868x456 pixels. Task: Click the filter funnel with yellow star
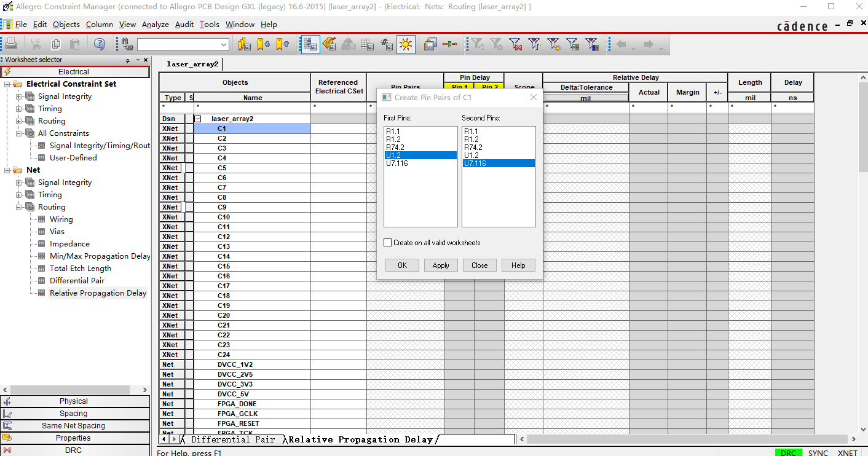(x=553, y=44)
